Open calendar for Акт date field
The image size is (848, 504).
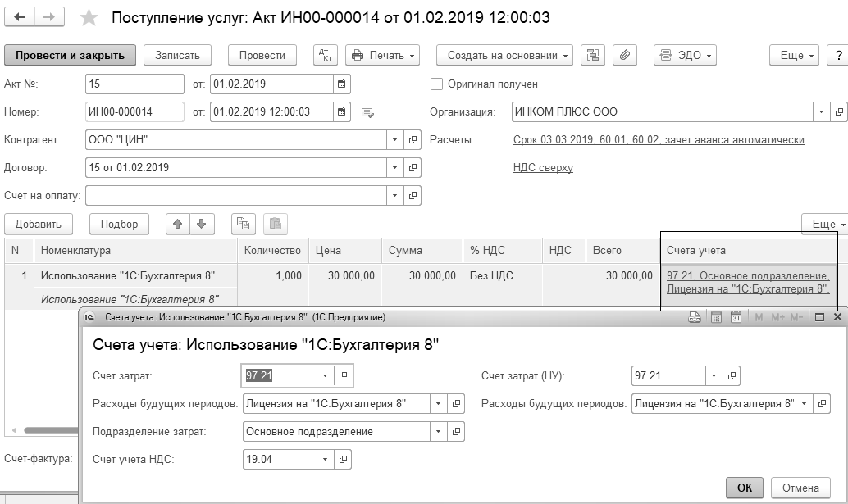(342, 84)
